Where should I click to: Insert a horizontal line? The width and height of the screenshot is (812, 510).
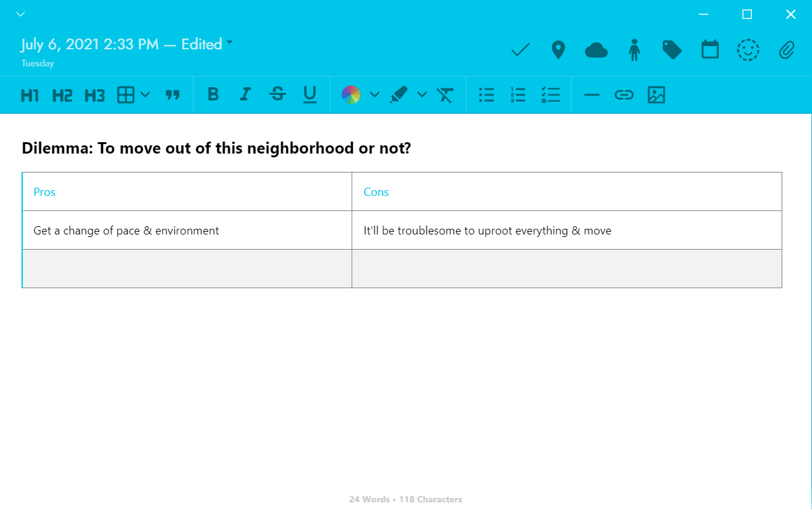click(592, 95)
